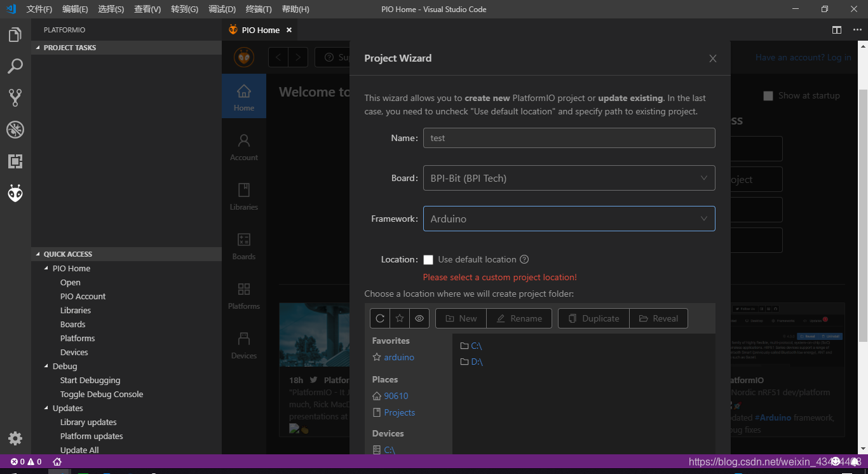This screenshot has width=868, height=474.
Task: Open the arduino favorite location
Action: point(399,357)
